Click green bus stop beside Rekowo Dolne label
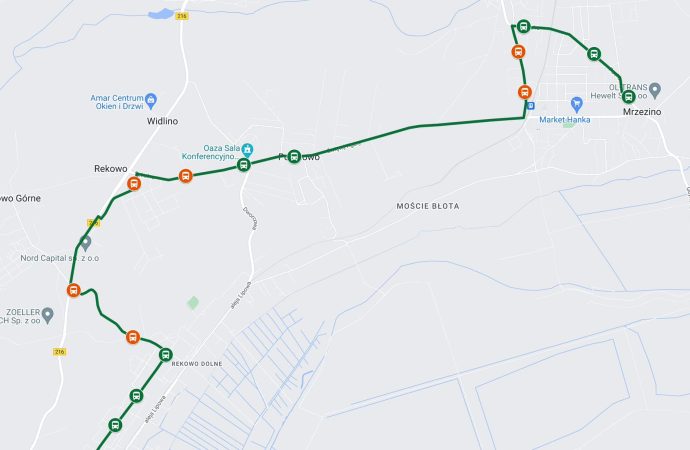Screen dimensions: 690x450 [165, 355]
